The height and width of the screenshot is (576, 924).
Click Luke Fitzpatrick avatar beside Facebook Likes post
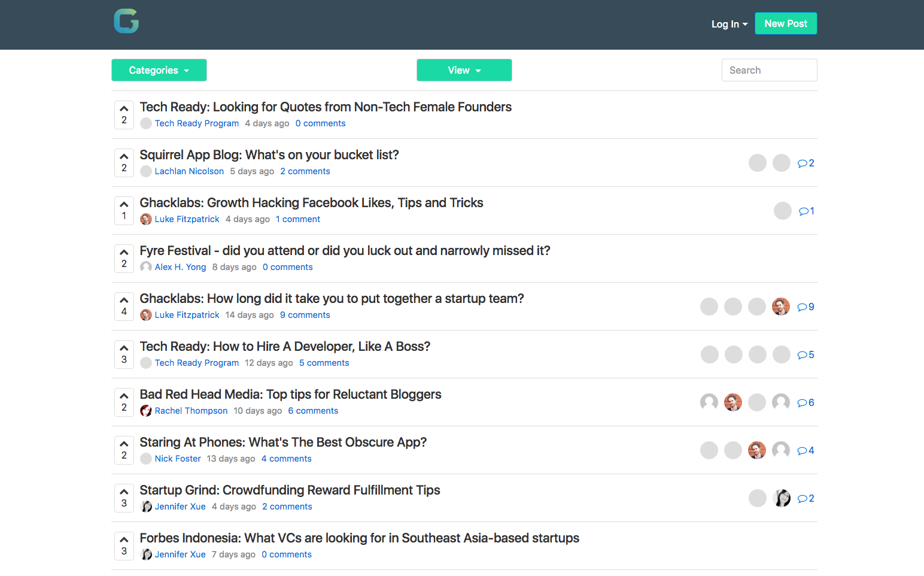146,219
